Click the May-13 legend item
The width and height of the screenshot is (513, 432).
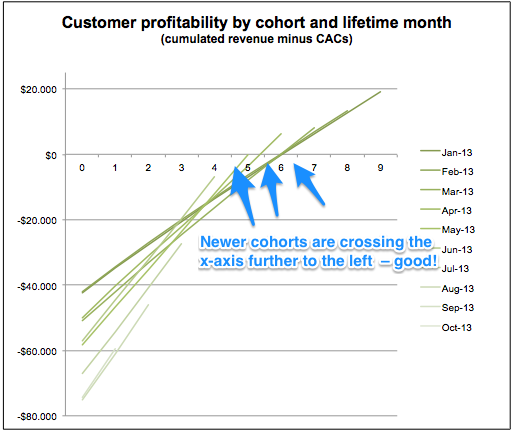447,229
